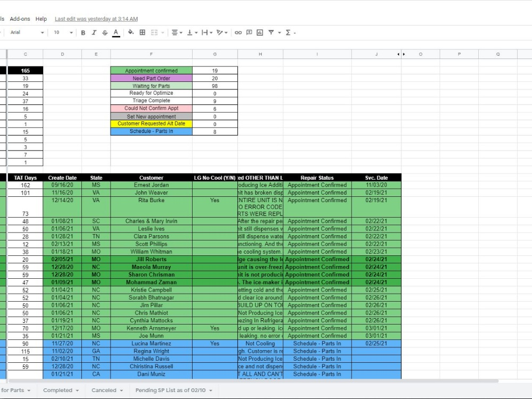532x399 pixels.
Task: Select column P header
Action: coord(459,54)
